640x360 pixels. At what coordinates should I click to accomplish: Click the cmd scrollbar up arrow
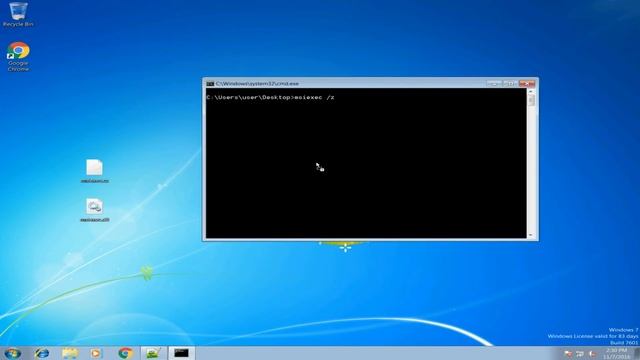pos(531,91)
